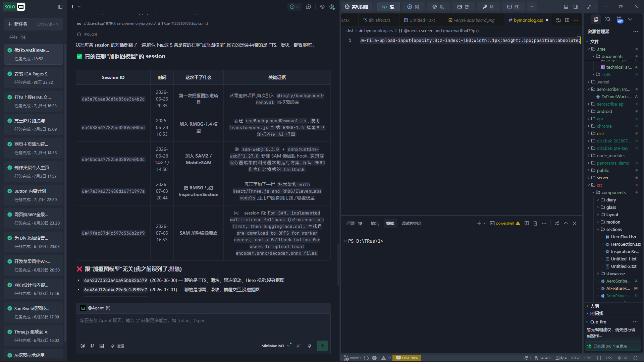644x362 pixels.
Task: Open 优化SAM和RMB... task entry
Action: (x=33, y=54)
